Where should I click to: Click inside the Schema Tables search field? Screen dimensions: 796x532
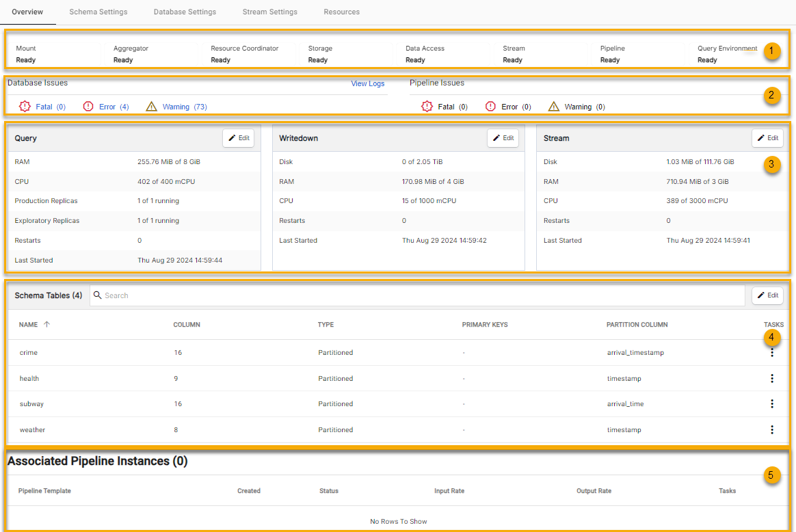pos(274,295)
